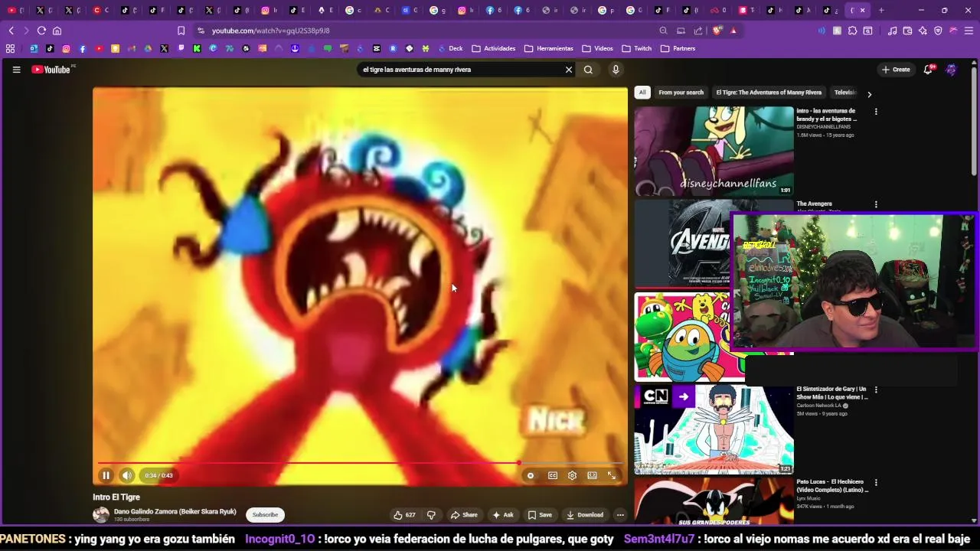This screenshot has width=980, height=551.
Task: Toggle theater mode in player
Action: [x=592, y=475]
